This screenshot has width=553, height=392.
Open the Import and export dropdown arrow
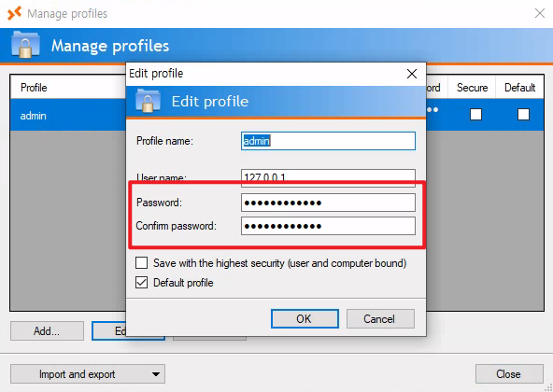(x=155, y=374)
